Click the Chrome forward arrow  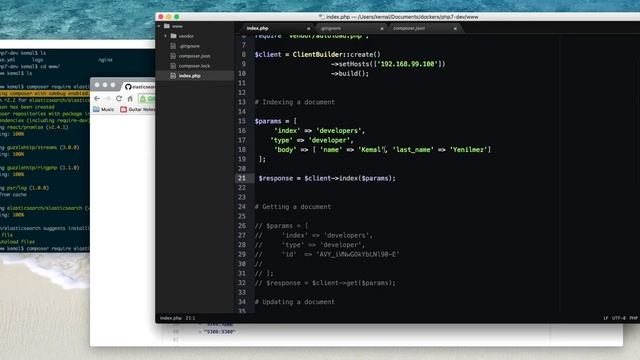click(x=108, y=99)
